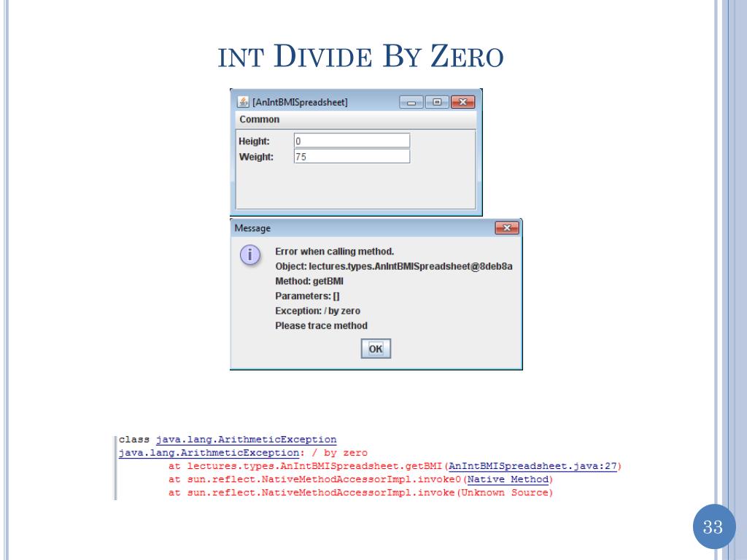Image resolution: width=747 pixels, height=560 pixels.
Task: Click 'Method: getBMI' text
Action: 309,281
